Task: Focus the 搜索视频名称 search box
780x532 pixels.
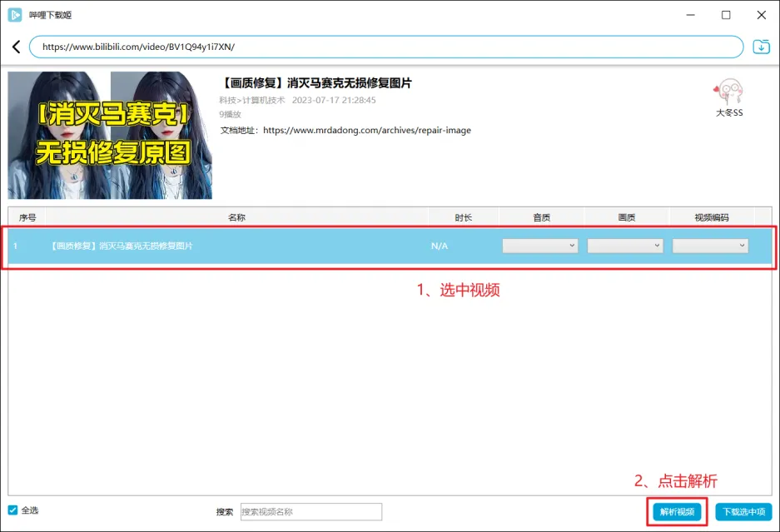Action: (311, 512)
